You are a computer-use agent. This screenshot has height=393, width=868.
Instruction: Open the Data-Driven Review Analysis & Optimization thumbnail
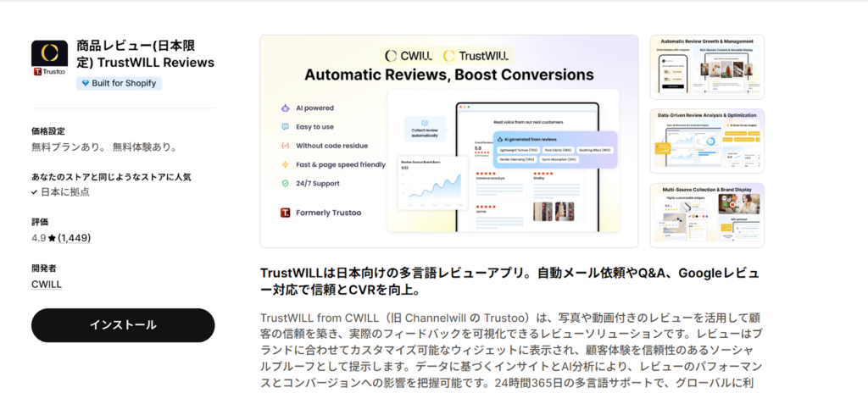(x=706, y=141)
